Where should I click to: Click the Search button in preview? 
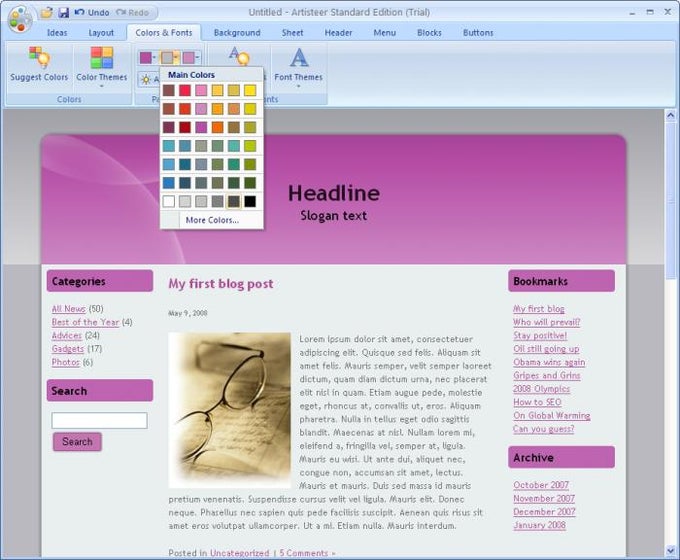[x=77, y=442]
